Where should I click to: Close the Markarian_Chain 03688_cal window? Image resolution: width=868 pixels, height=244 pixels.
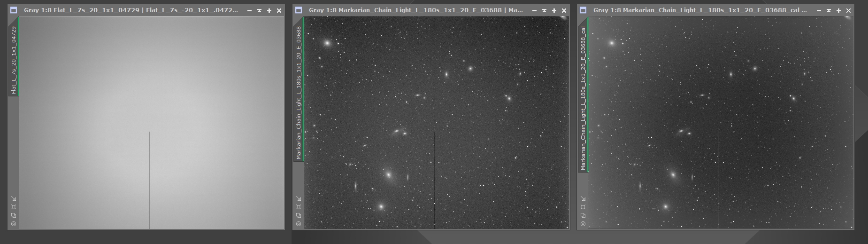(848, 10)
